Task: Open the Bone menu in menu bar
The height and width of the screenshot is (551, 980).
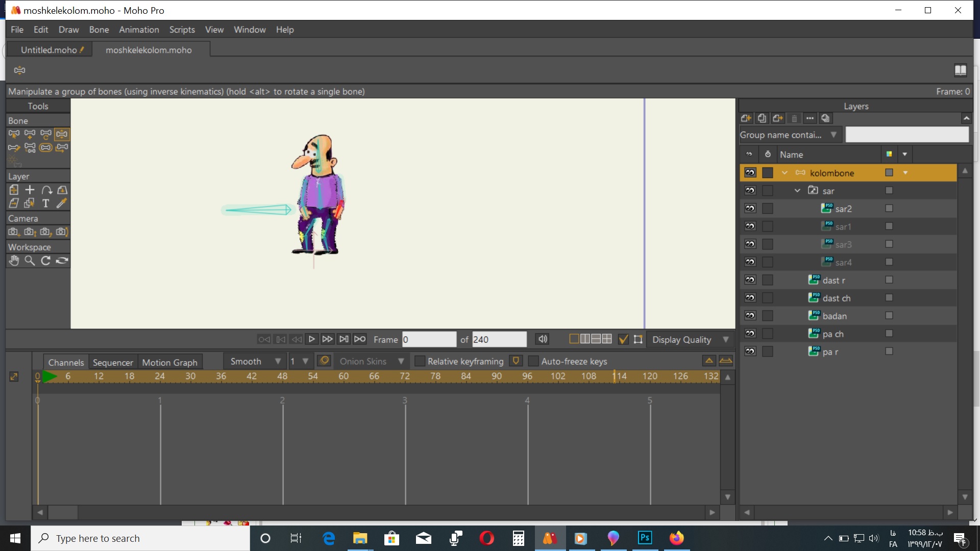Action: 99,30
